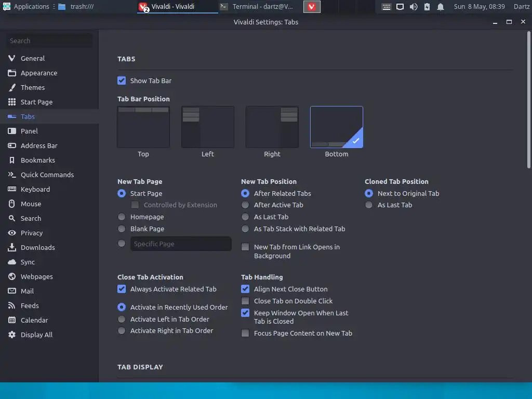Screen dimensions: 532x399
Task: Click the Display All gear icon
Action: [x=12, y=335]
